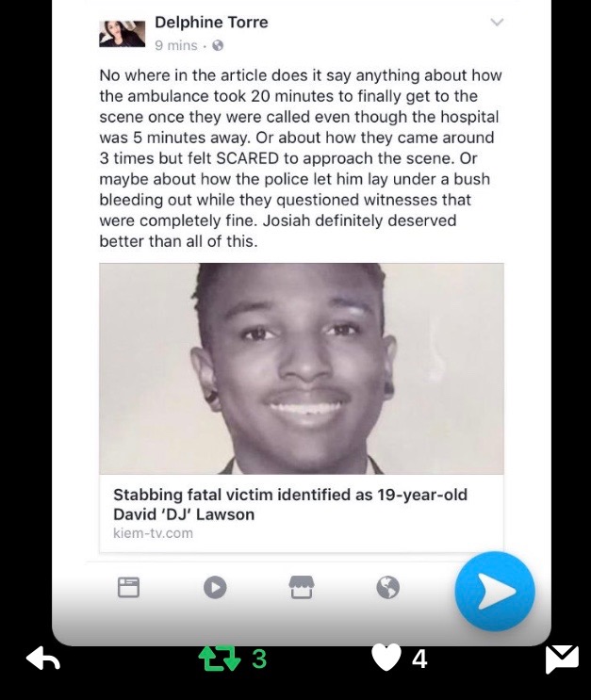The height and width of the screenshot is (700, 591).
Task: Select the post body text
Action: (301, 158)
